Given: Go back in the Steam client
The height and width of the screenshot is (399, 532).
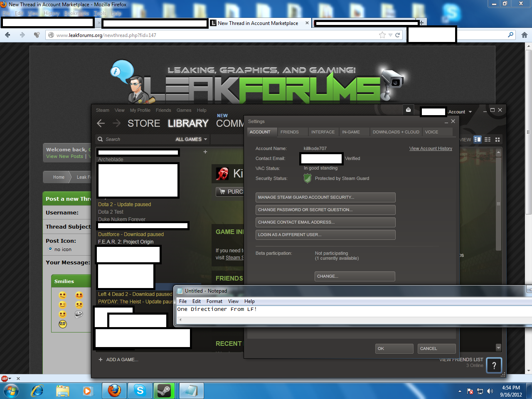Looking at the screenshot, I should click(101, 123).
